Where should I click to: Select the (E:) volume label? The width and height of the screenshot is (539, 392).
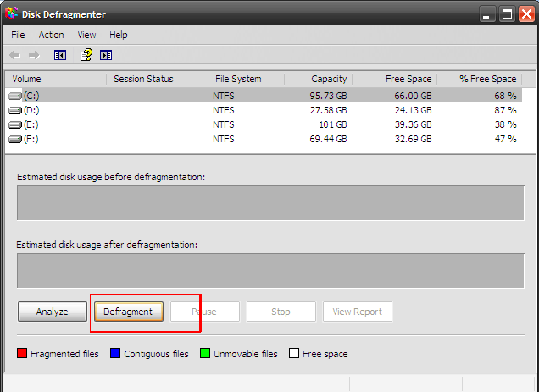tap(31, 124)
